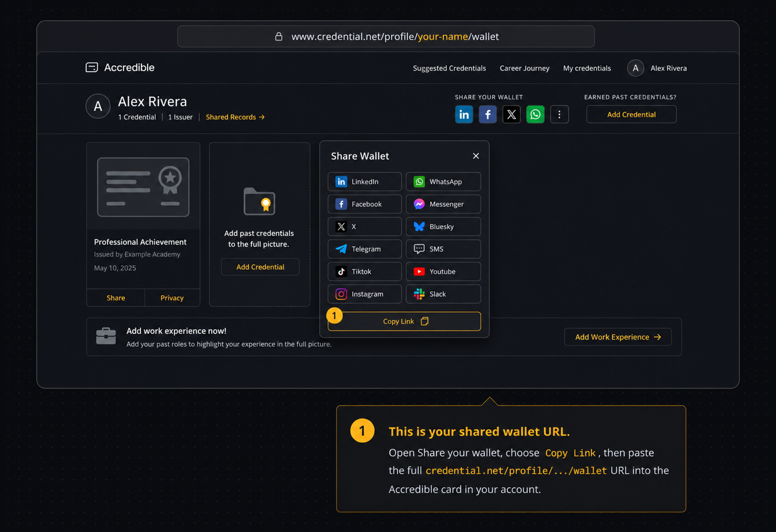Choose Instagram in Share Wallet popup
The width and height of the screenshot is (776, 532).
click(364, 294)
